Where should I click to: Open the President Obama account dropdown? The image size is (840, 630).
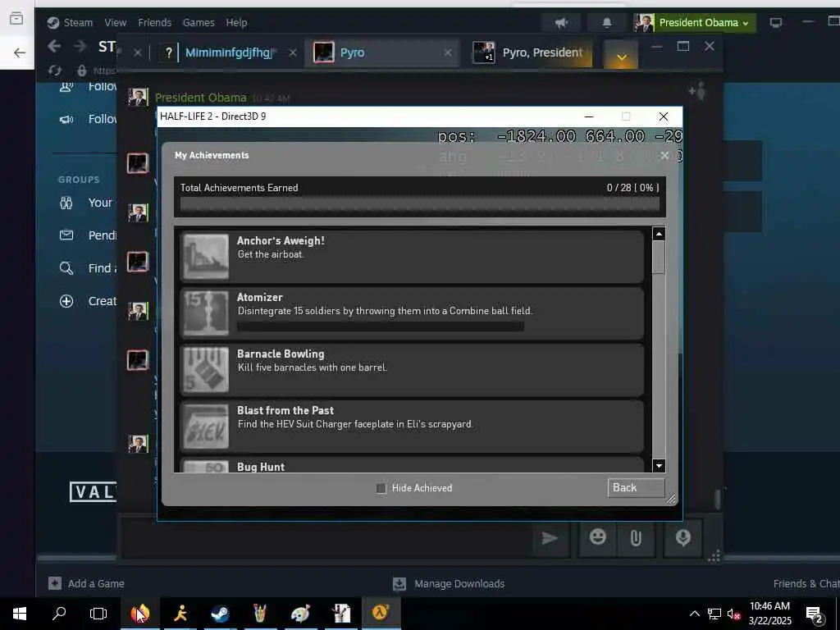[x=695, y=22]
